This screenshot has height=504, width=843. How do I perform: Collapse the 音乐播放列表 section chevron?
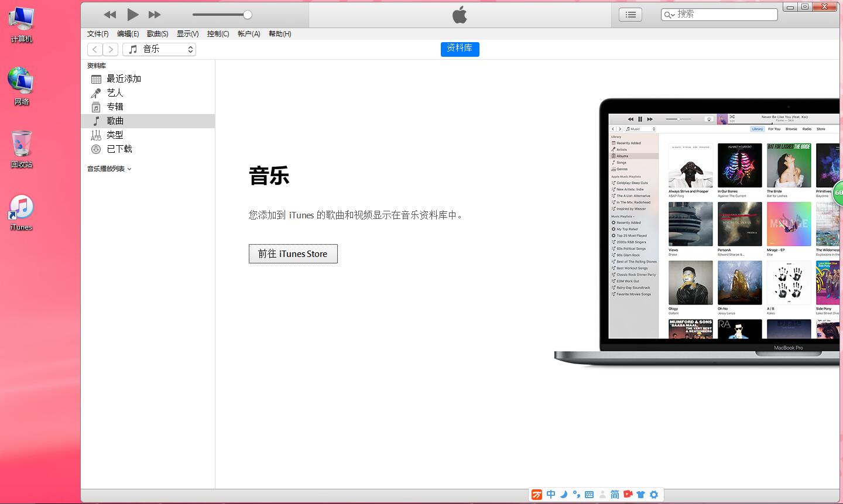pyautogui.click(x=129, y=169)
